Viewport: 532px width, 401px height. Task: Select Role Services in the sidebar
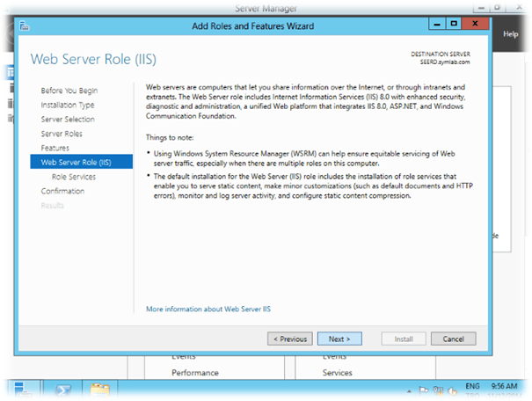coord(74,177)
